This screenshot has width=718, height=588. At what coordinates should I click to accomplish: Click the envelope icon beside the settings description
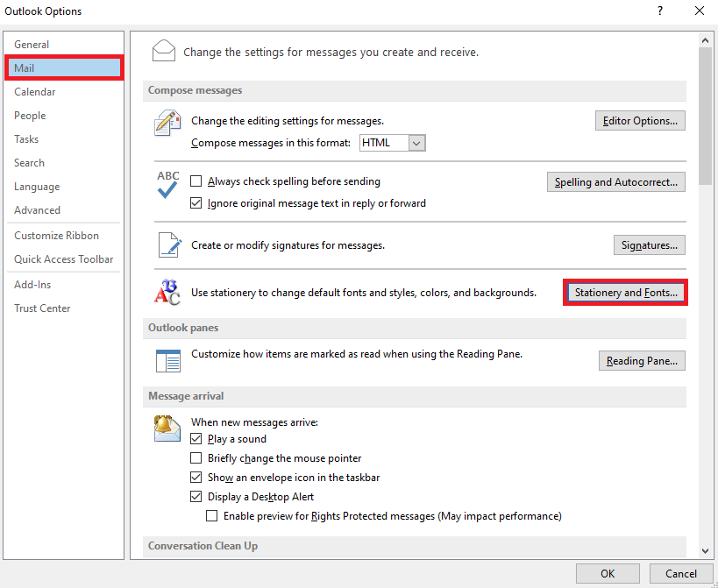163,50
